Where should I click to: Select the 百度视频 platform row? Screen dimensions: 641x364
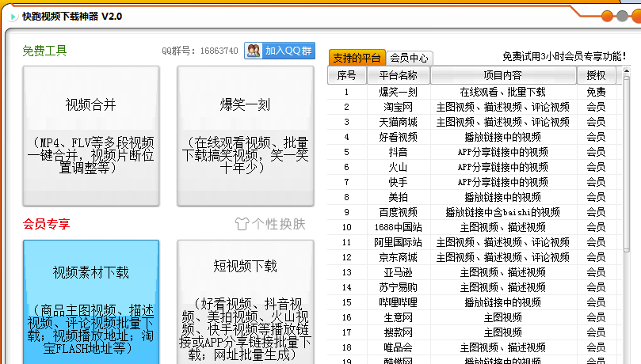[x=474, y=212]
